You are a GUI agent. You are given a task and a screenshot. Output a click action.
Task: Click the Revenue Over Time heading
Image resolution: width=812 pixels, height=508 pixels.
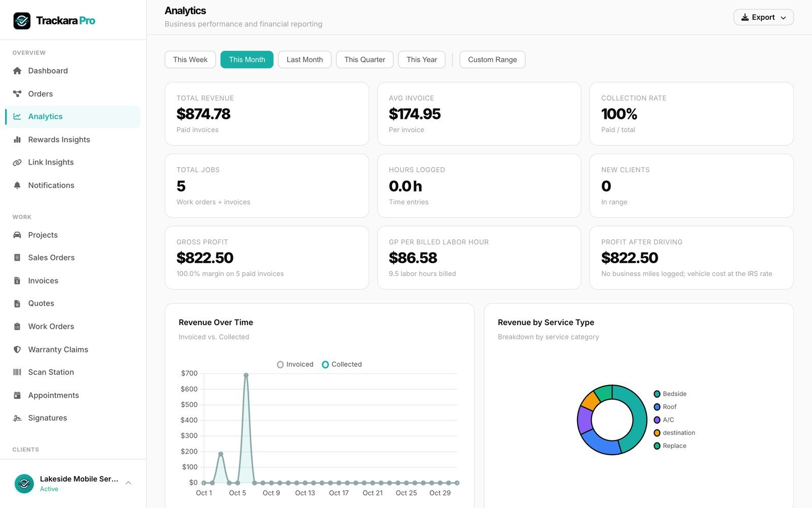click(x=216, y=323)
